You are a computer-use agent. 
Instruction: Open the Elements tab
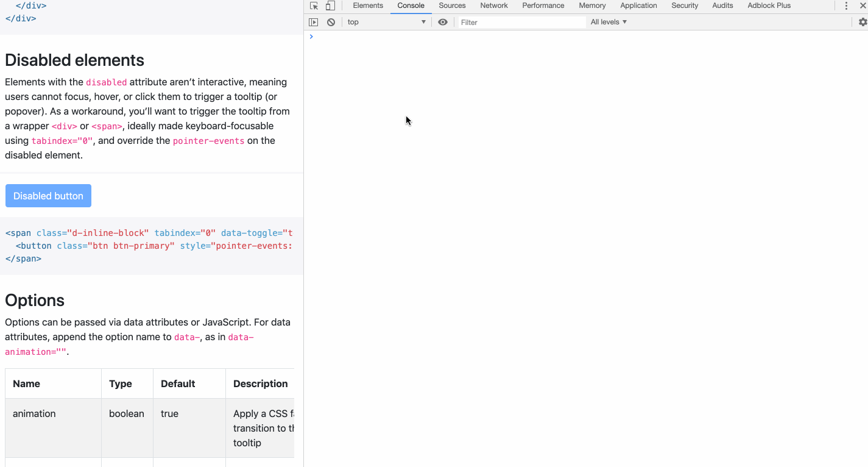point(368,5)
